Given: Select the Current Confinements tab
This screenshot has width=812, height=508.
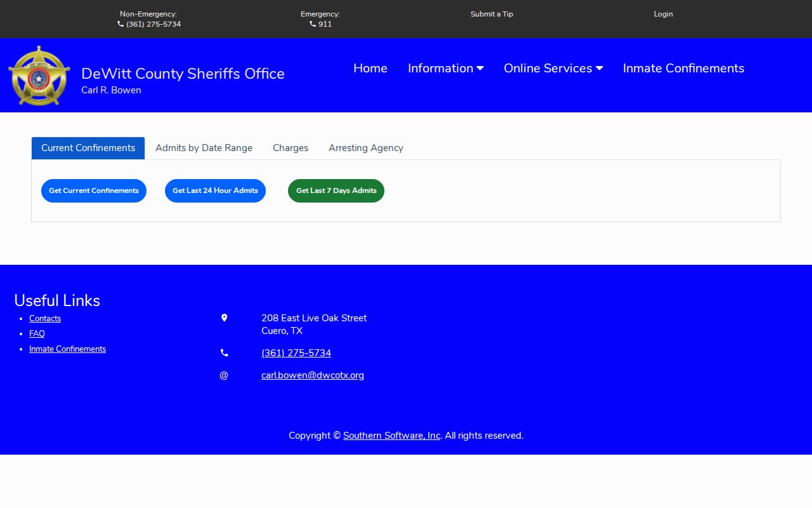Looking at the screenshot, I should [x=88, y=148].
